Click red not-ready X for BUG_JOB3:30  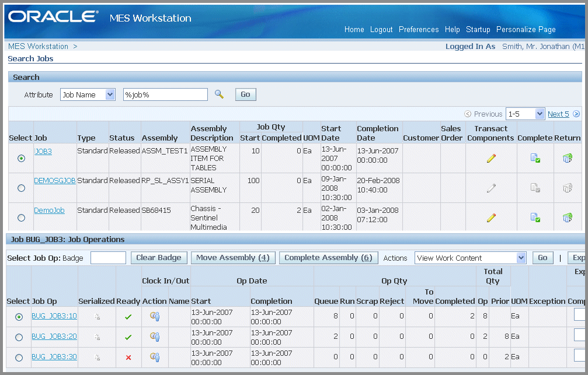coord(128,358)
